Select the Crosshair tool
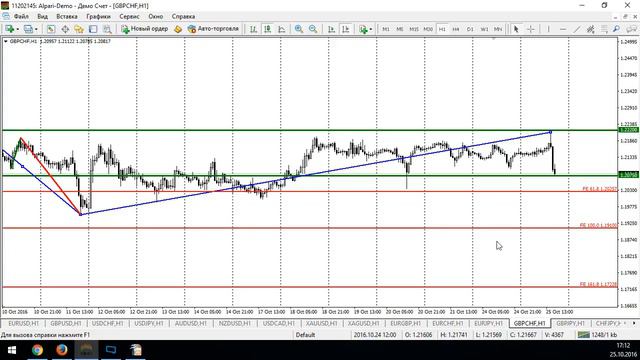This screenshot has width=640, height=360. [531, 29]
